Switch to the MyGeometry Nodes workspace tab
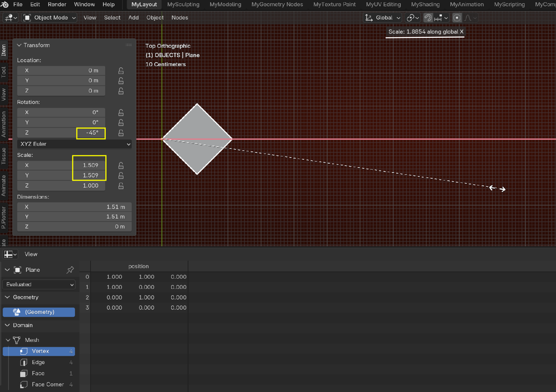The image size is (556, 392). (x=276, y=4)
